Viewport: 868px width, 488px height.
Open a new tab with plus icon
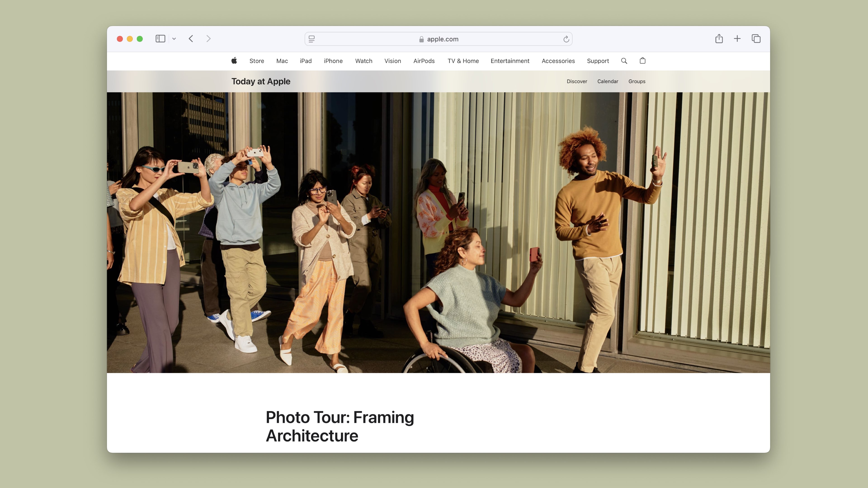737,39
